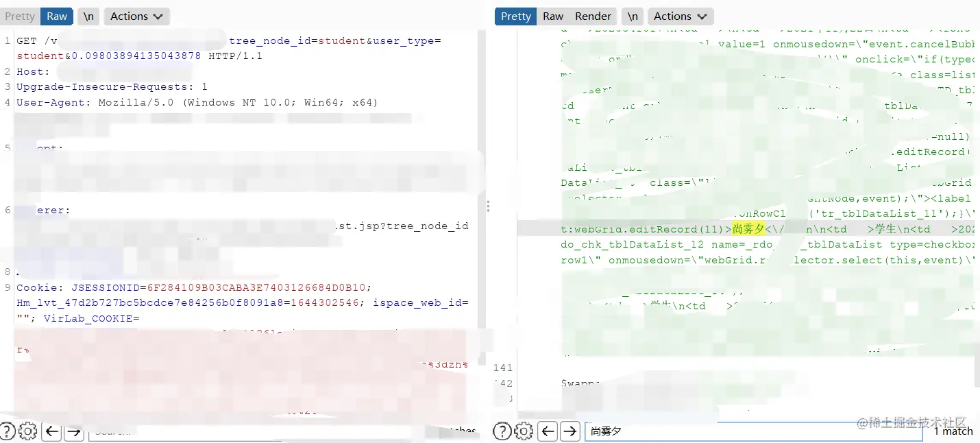Click response search field containing 尚雾夕

[754, 431]
